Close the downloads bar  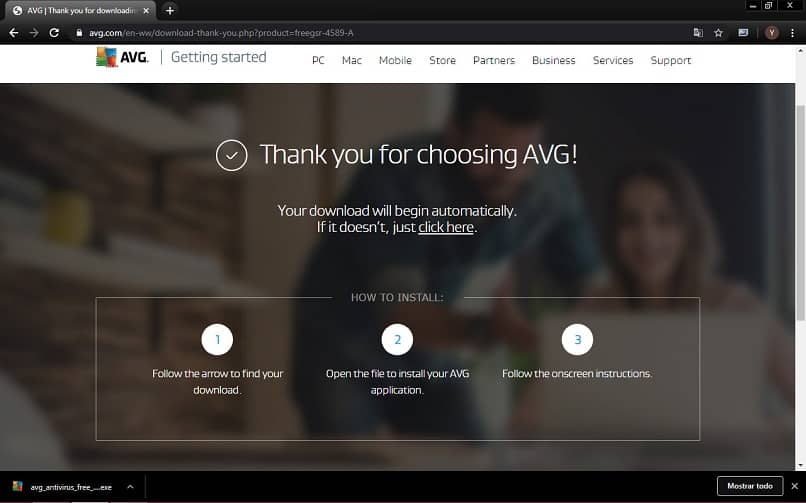click(x=795, y=486)
